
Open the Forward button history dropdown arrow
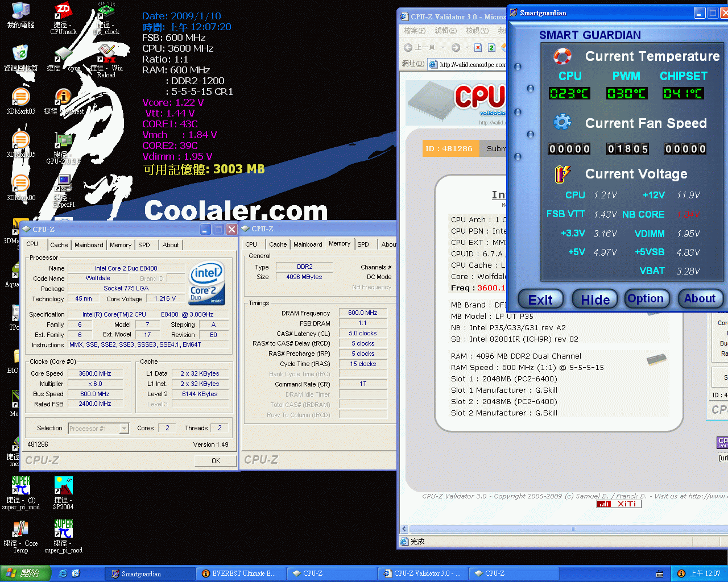467,47
